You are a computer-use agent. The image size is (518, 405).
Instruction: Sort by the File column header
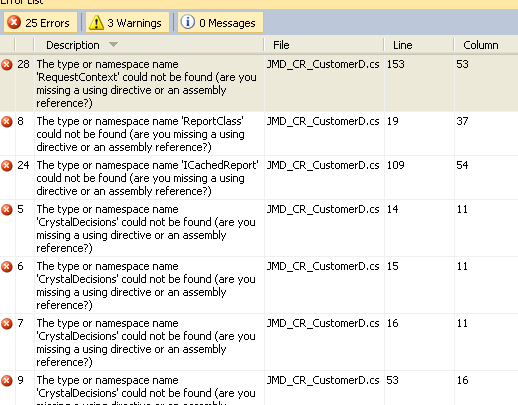coord(323,45)
